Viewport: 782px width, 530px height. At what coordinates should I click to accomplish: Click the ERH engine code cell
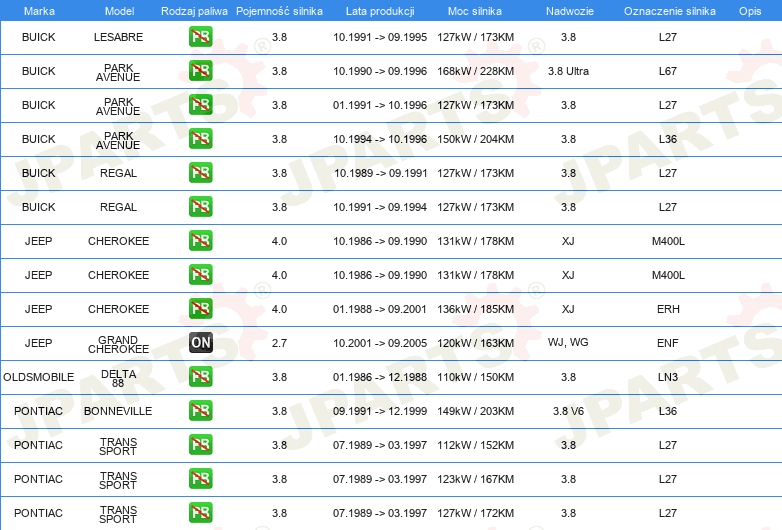tap(668, 309)
